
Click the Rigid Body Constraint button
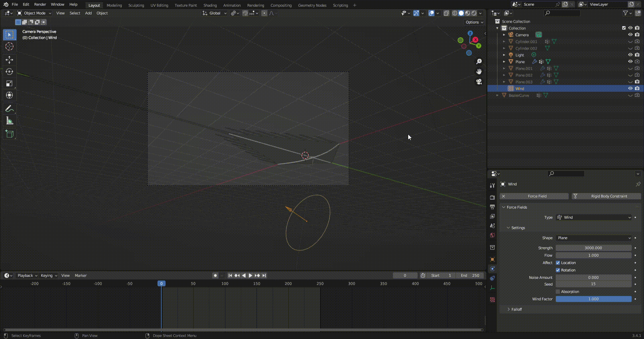(x=606, y=196)
